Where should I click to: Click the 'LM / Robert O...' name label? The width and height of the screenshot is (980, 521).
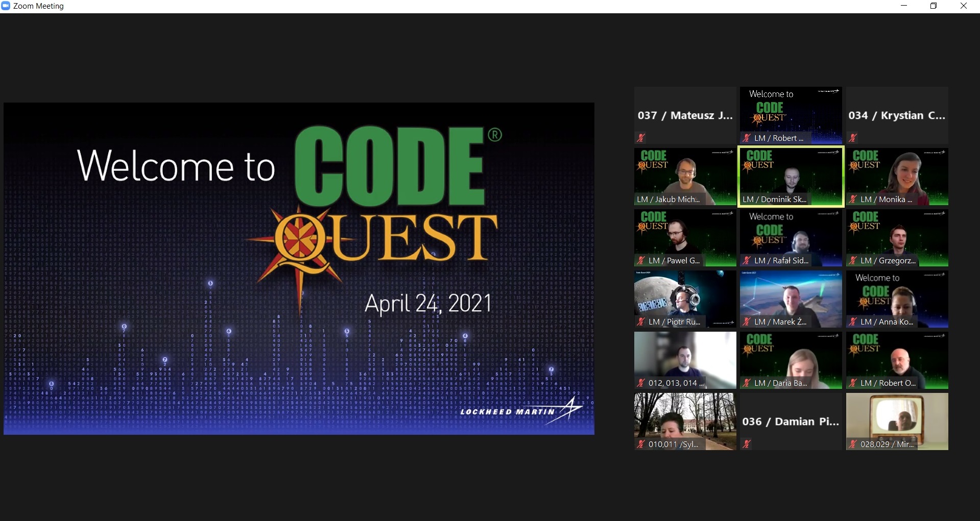pyautogui.click(x=888, y=383)
